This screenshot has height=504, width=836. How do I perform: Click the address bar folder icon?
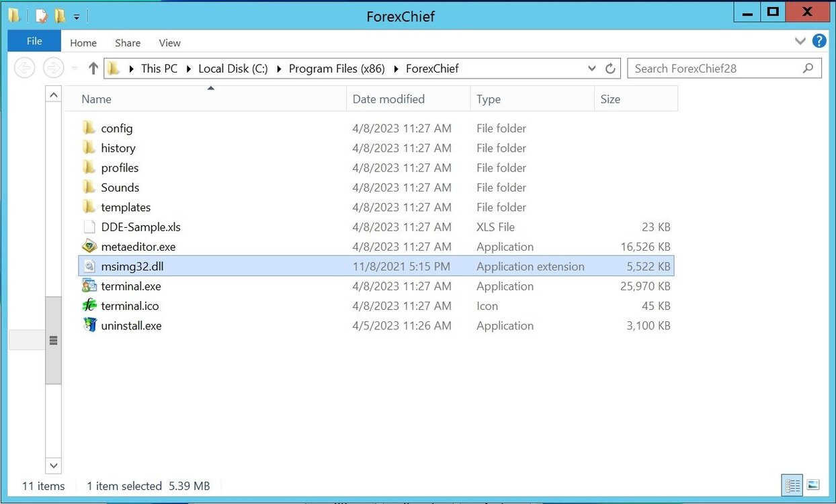(x=114, y=68)
